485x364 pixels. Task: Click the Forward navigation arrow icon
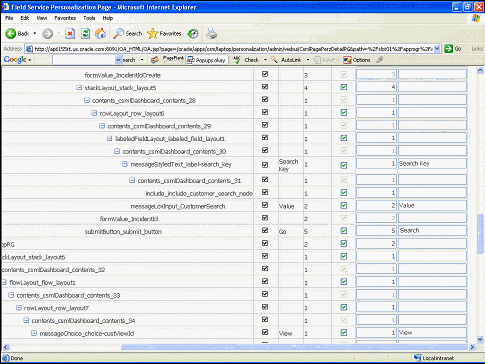click(48, 33)
